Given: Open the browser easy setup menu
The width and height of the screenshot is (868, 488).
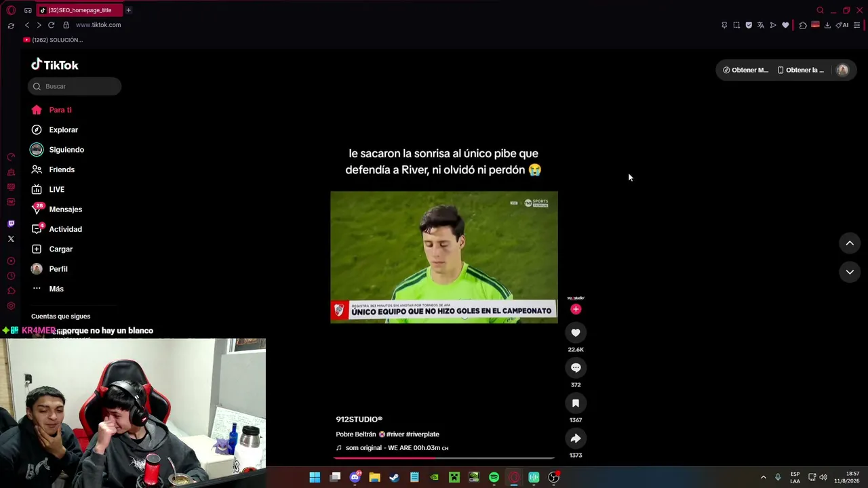Looking at the screenshot, I should 857,25.
